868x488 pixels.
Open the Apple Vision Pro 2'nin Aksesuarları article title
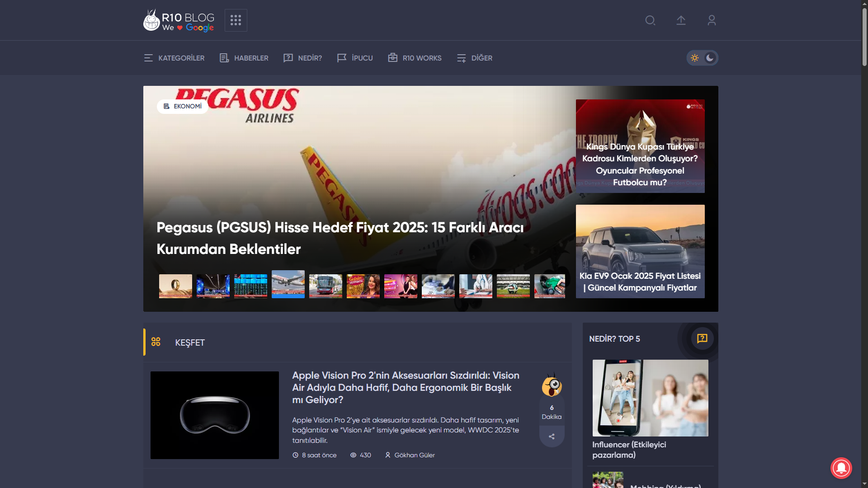click(406, 387)
